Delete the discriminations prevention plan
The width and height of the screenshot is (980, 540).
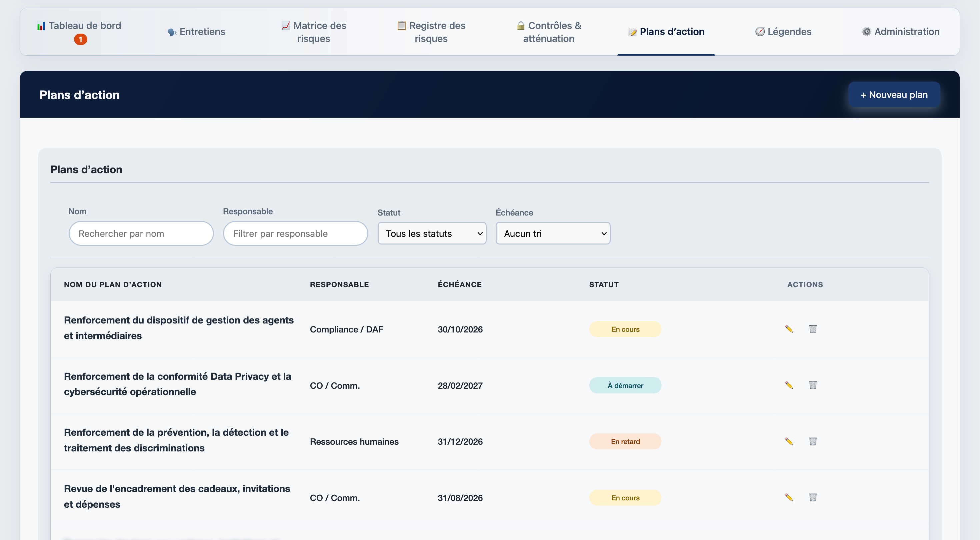[813, 441]
